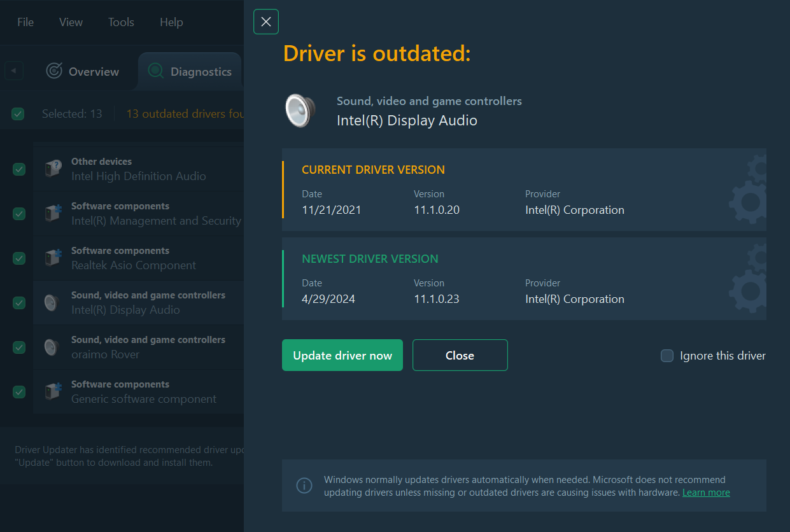Open the File menu
Image resolution: width=790 pixels, height=532 pixels.
[x=25, y=22]
